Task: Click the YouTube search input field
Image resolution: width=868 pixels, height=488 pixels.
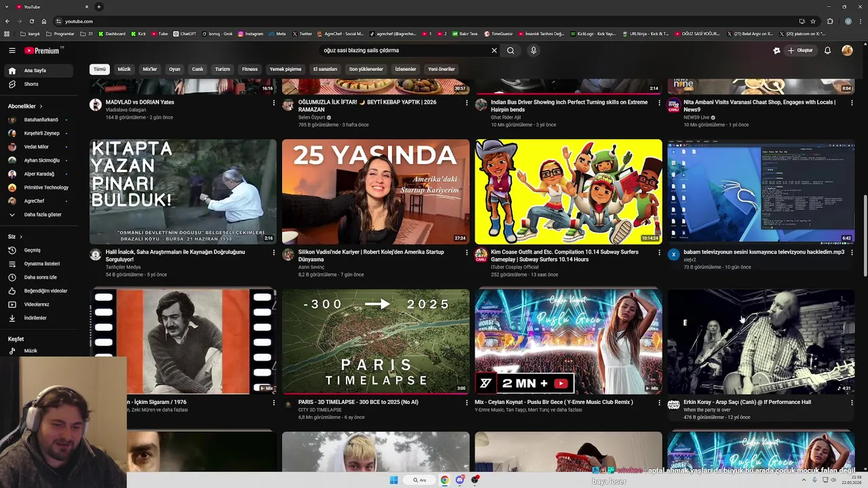Action: pos(403,50)
